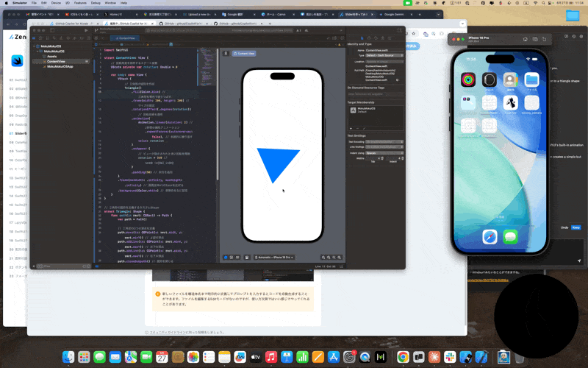Rotate device from Simulator toolbar
588x368 pixels.
coord(544,39)
